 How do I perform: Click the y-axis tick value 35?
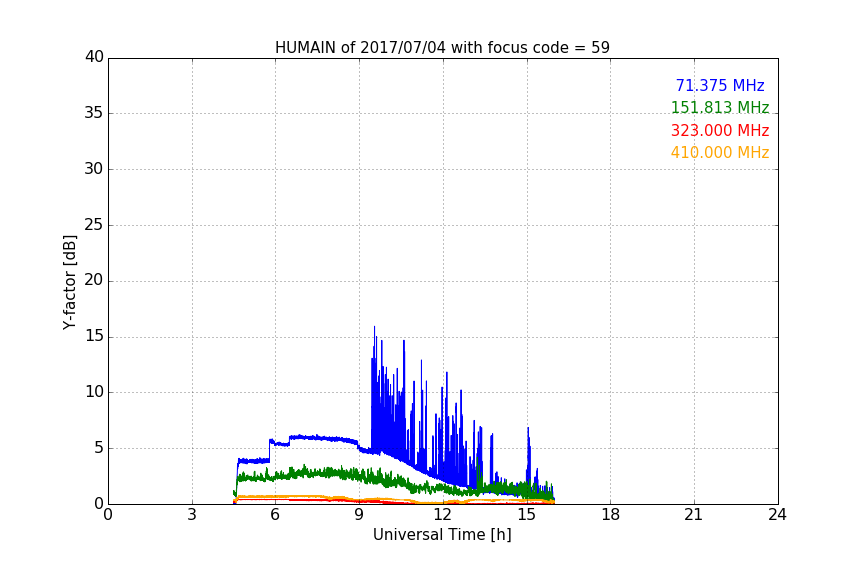point(94,113)
